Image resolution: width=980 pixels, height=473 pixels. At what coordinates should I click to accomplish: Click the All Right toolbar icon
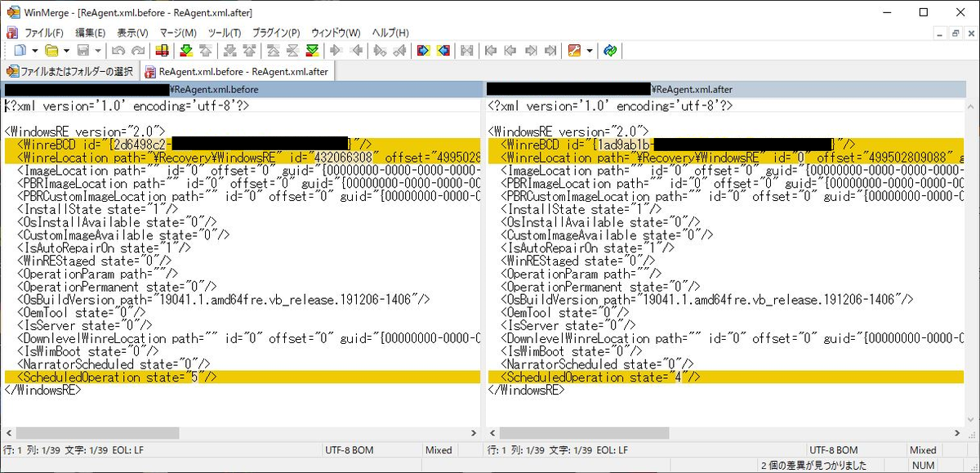(x=423, y=51)
